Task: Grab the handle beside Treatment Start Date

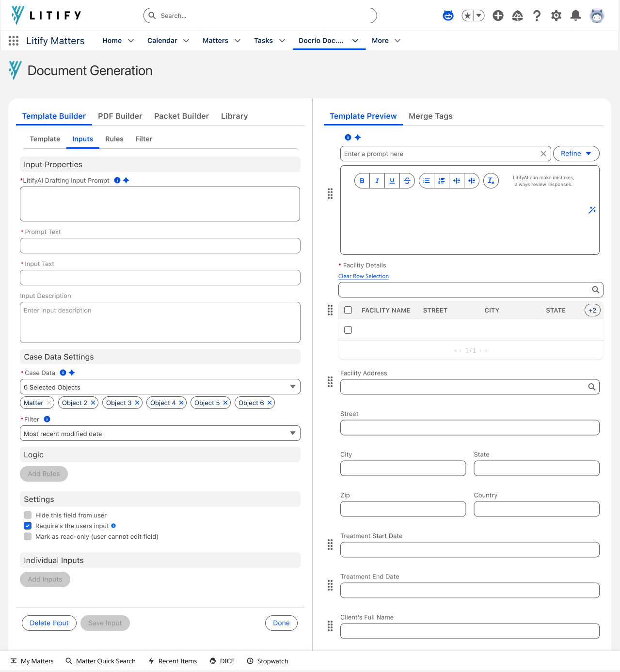Action: pyautogui.click(x=330, y=545)
